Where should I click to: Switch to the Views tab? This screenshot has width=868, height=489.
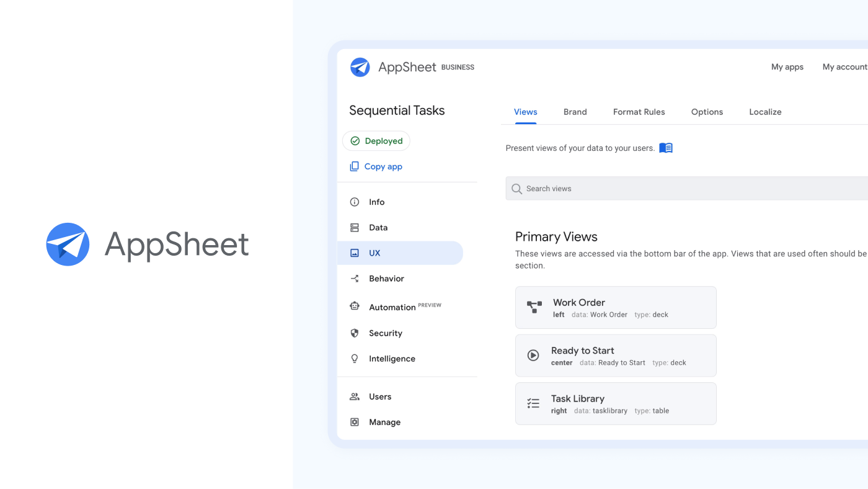click(526, 112)
